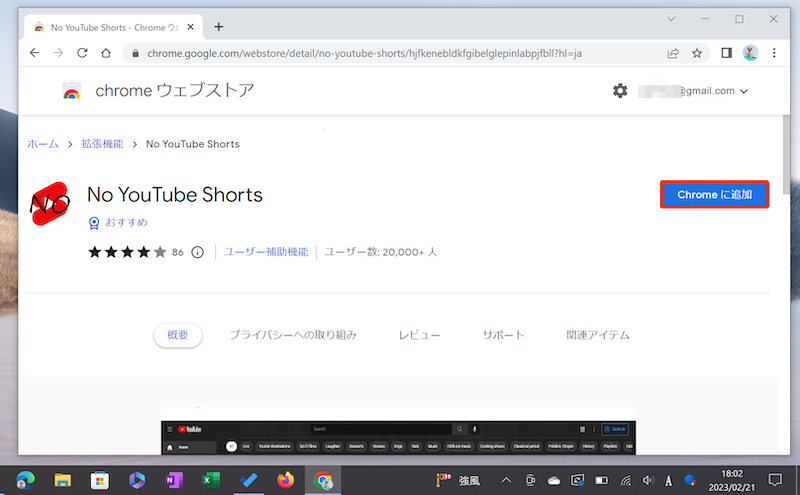800x495 pixels.
Task: Switch to the プライバシーへの取り組み tab
Action: click(x=292, y=335)
